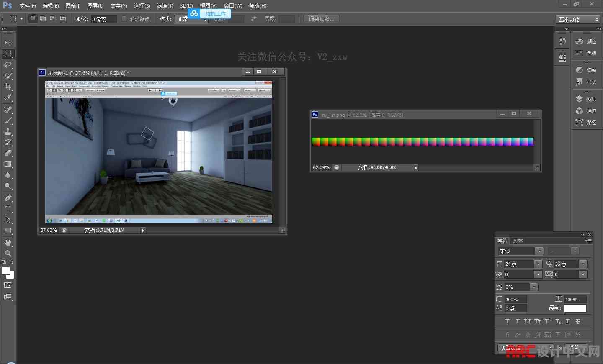Viewport: 603px width, 364px height.
Task: Select the Lasso tool
Action: coord(8,65)
